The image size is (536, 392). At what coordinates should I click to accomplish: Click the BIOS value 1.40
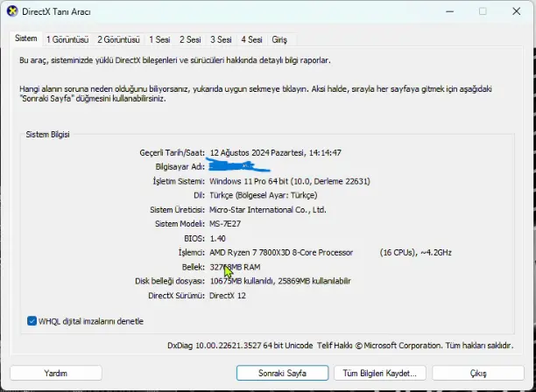(218, 238)
